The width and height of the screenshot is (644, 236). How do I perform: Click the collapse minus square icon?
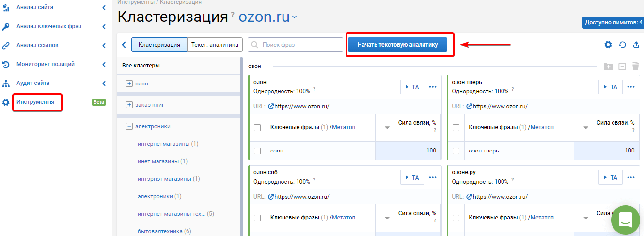(623, 67)
